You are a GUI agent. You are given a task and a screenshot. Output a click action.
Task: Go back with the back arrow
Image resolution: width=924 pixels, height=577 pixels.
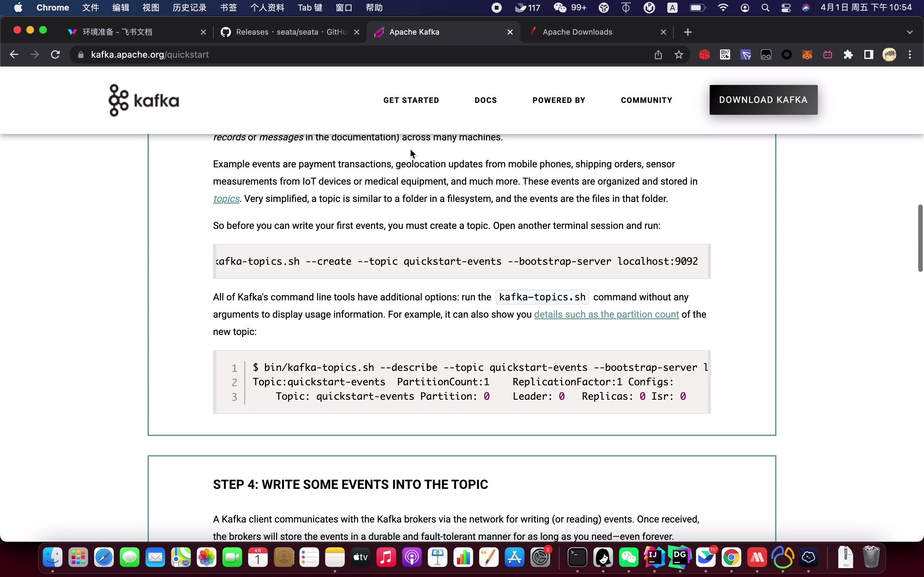tap(14, 54)
